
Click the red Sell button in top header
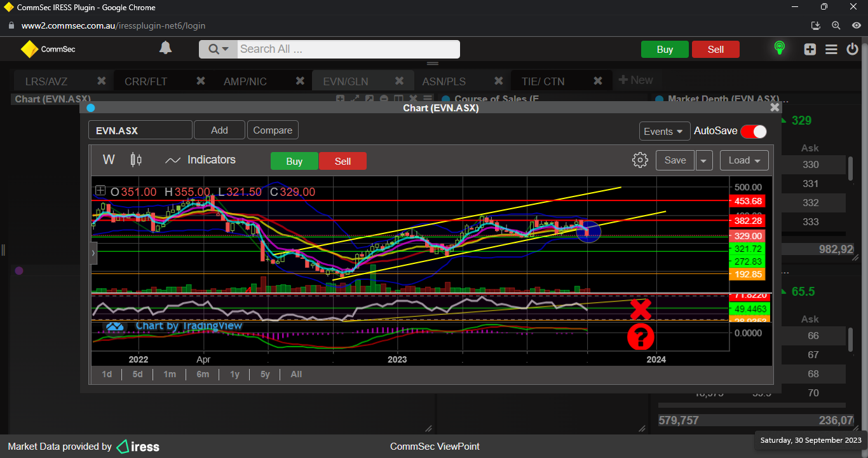pyautogui.click(x=715, y=50)
